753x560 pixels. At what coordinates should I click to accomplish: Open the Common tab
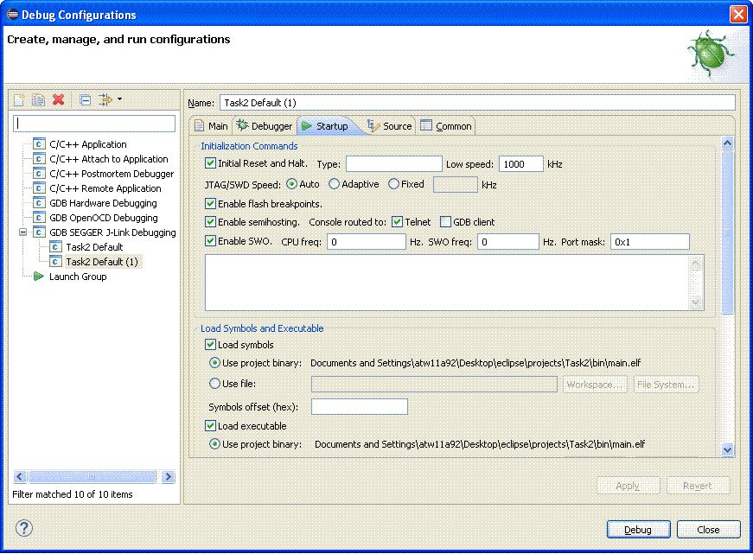click(446, 126)
